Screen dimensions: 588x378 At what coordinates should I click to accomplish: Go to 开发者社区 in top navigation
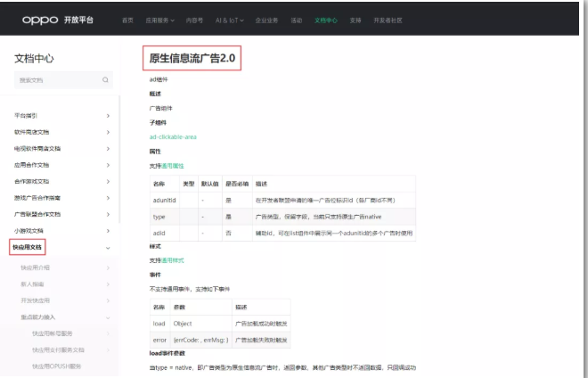click(388, 21)
